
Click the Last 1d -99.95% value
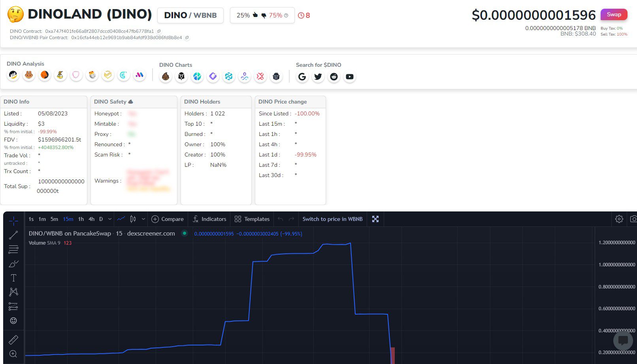[305, 155]
